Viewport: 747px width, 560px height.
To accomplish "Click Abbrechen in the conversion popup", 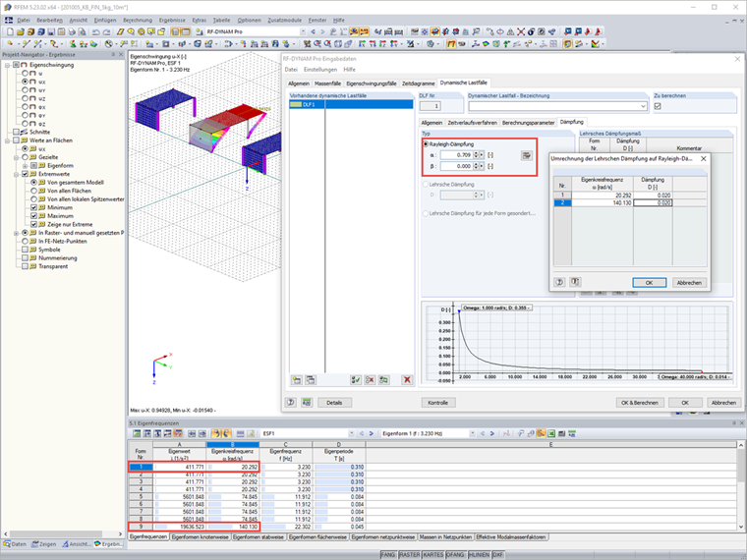I will 689,282.
